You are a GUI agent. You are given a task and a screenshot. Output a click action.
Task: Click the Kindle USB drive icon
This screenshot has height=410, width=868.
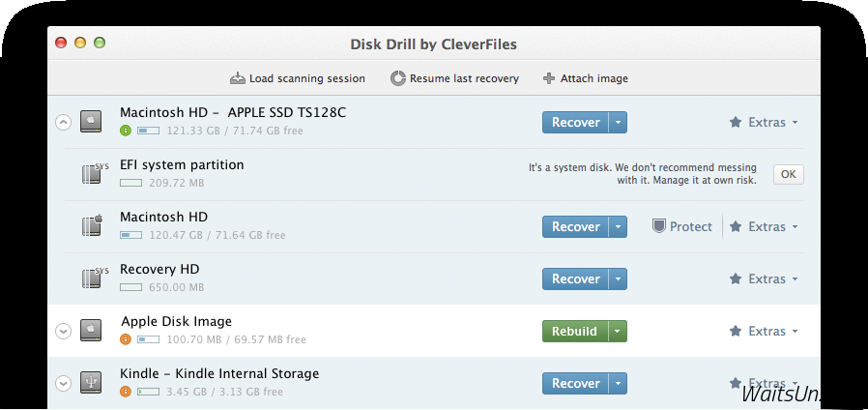tap(92, 383)
